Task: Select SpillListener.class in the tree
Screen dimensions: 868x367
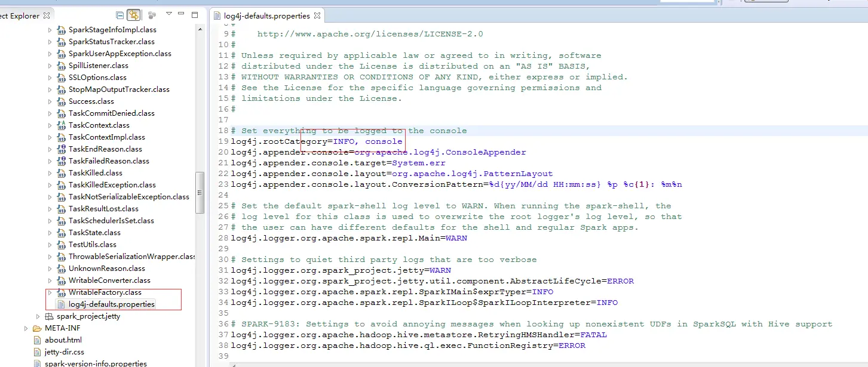Action: [99, 66]
